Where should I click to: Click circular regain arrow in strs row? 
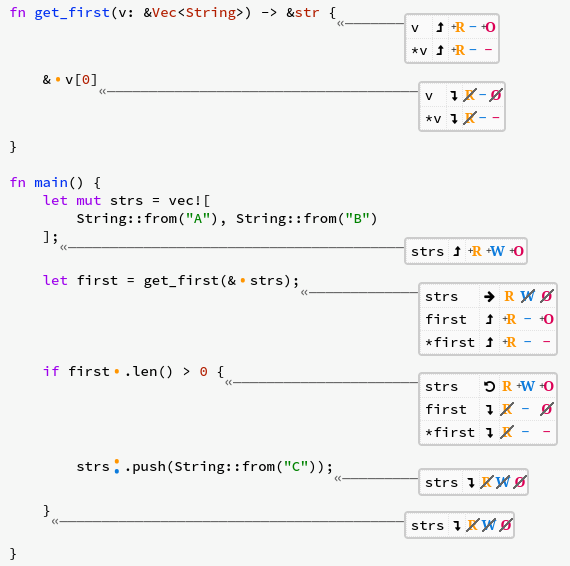point(489,386)
